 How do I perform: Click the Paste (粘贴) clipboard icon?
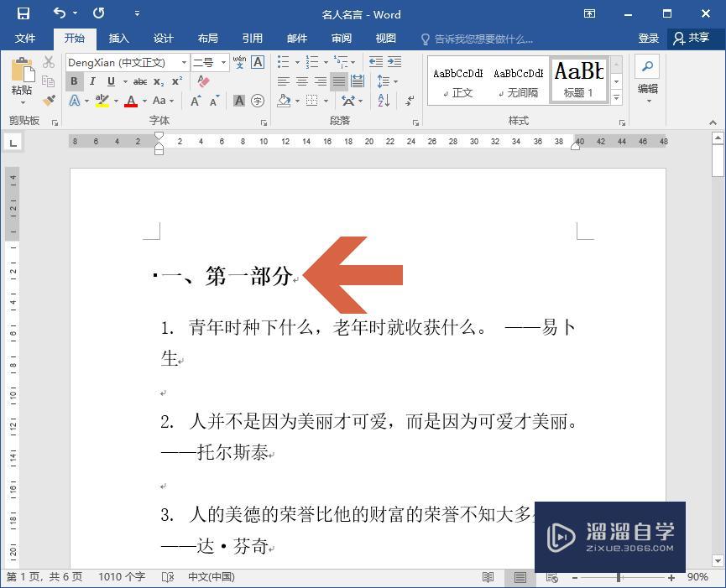click(x=22, y=70)
